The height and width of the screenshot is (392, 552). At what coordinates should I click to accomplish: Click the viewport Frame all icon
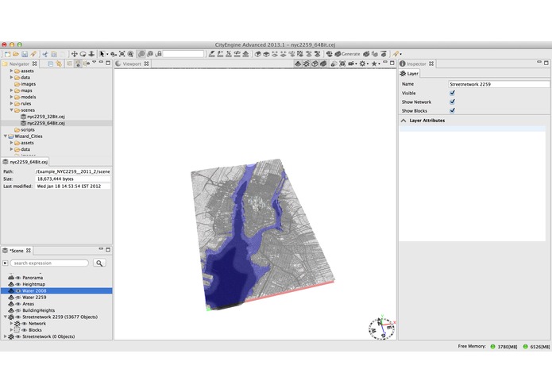pos(342,63)
